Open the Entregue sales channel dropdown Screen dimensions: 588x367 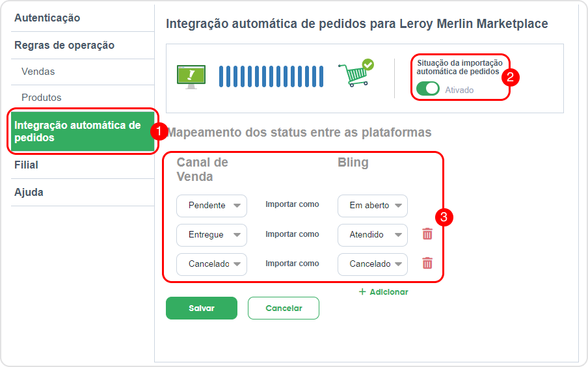pos(211,235)
